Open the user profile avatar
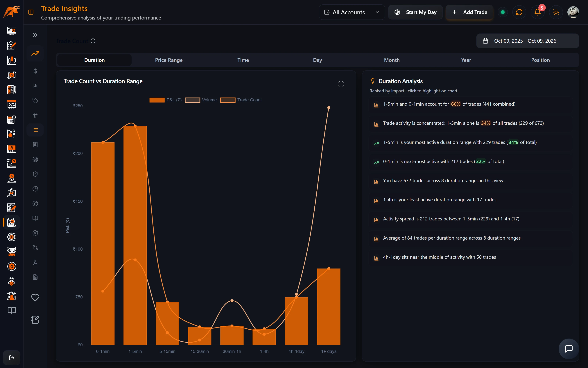 (573, 12)
